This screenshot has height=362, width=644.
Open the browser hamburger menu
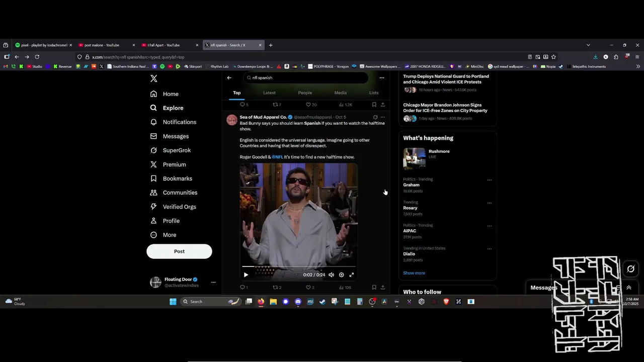pos(637,57)
